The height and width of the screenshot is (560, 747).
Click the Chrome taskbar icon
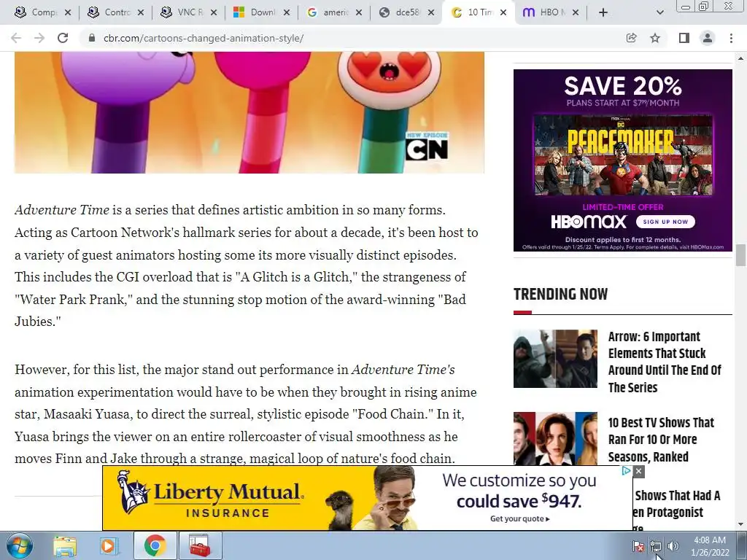pyautogui.click(x=155, y=545)
